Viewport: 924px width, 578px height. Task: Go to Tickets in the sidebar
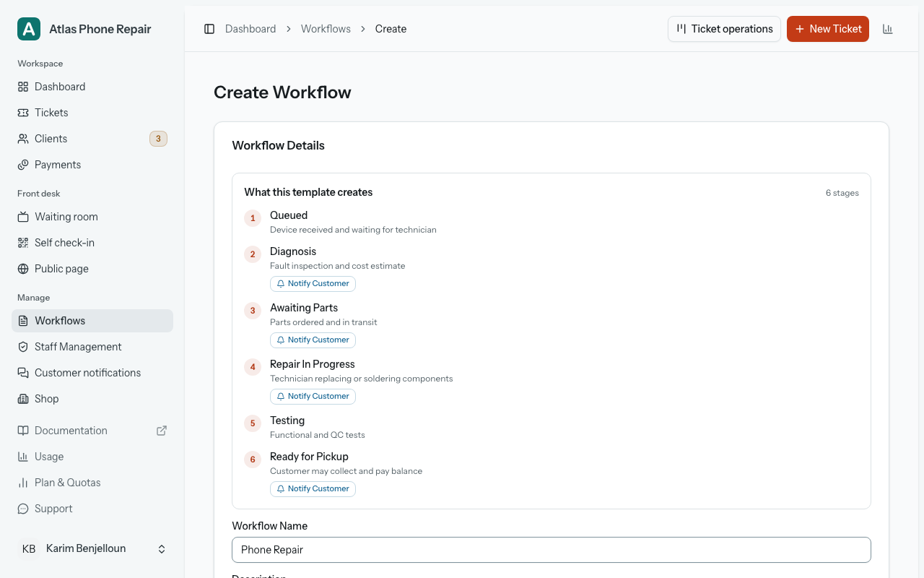click(x=92, y=113)
